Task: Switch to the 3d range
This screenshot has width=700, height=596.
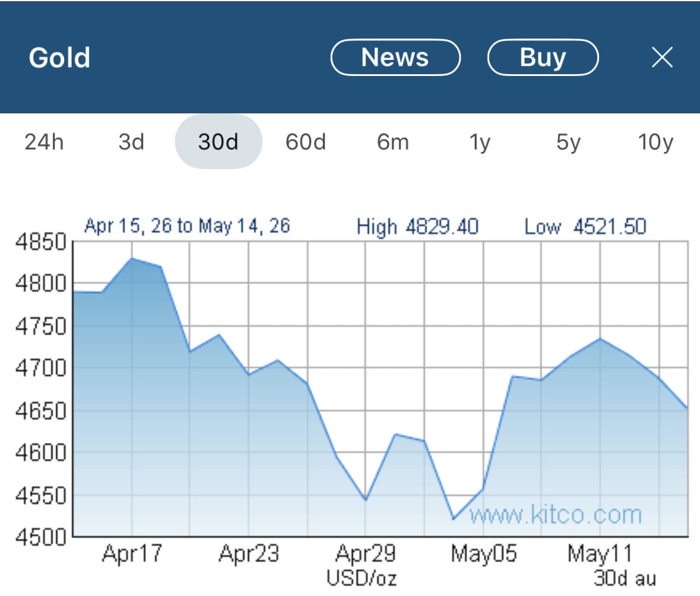Action: point(131,142)
